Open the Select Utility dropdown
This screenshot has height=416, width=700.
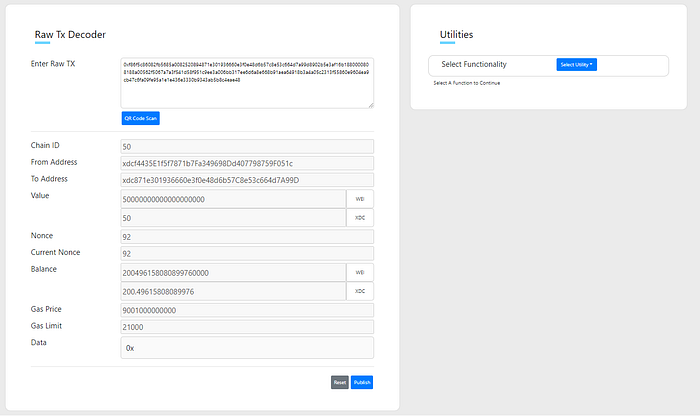point(576,65)
